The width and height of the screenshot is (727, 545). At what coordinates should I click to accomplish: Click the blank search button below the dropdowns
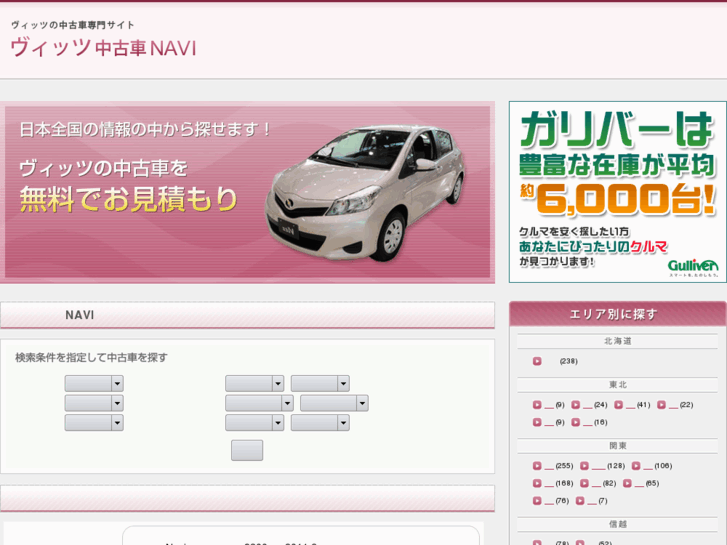[247, 450]
